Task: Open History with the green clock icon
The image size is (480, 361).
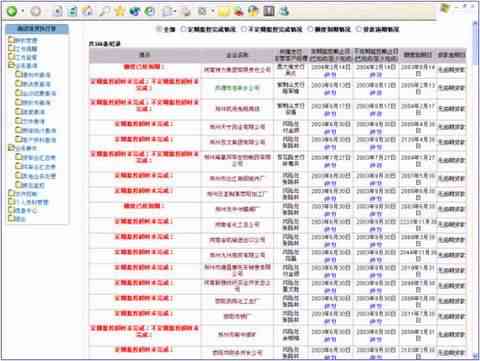Action: click(150, 12)
